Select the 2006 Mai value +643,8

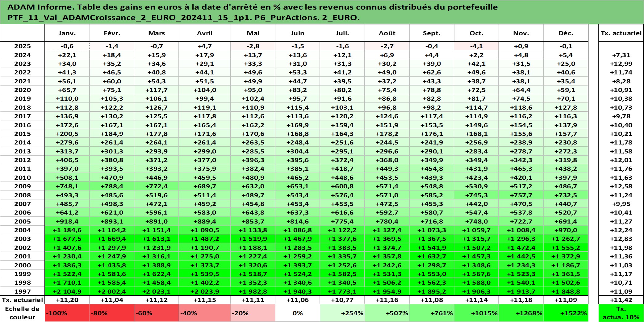click(x=253, y=212)
